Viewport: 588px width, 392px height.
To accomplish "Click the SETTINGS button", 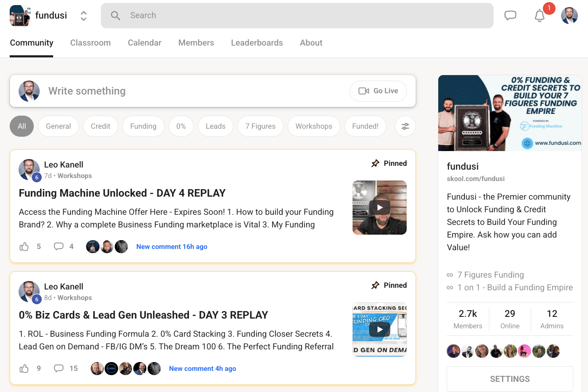I will coord(510,379).
